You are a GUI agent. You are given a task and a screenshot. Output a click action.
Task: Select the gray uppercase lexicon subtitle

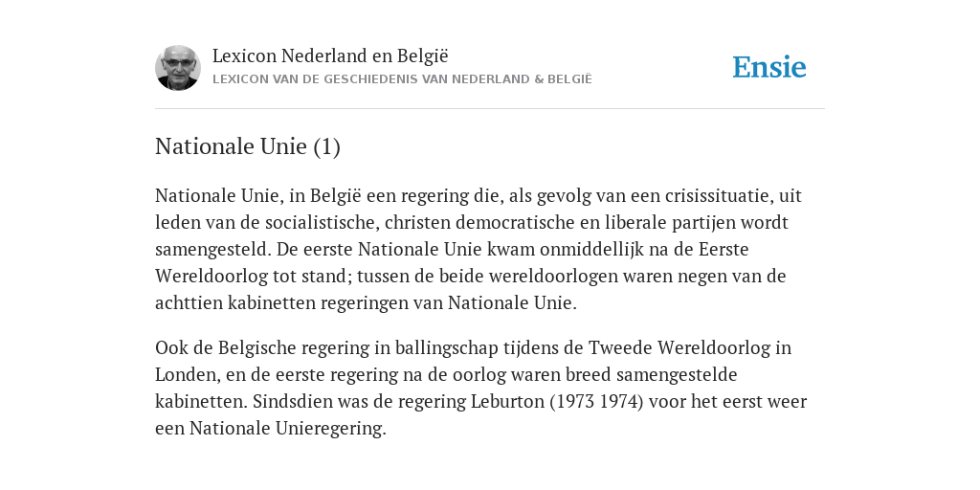point(402,79)
